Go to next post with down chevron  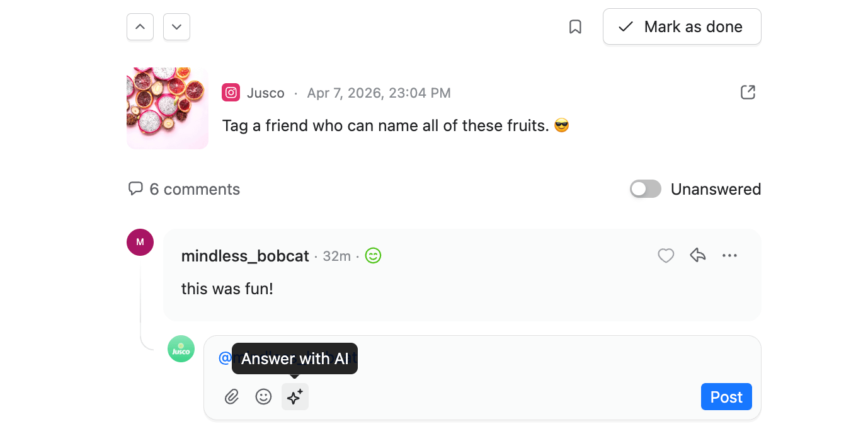(x=176, y=27)
